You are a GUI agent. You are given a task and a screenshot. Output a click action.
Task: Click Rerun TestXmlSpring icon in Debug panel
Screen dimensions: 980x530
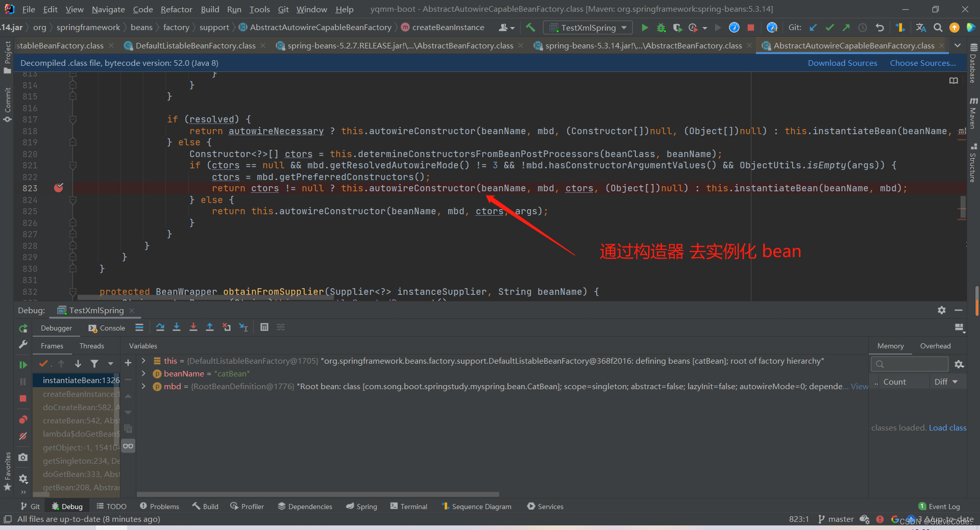(x=23, y=329)
